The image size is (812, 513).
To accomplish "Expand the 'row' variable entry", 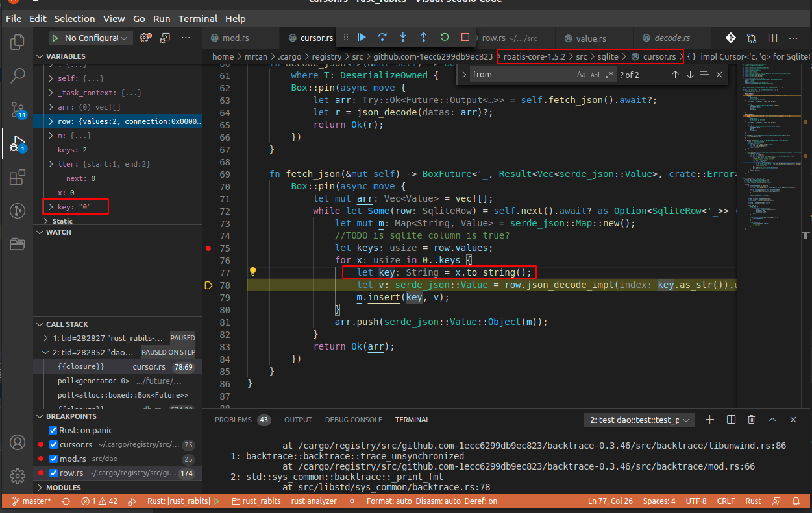I will pos(52,121).
